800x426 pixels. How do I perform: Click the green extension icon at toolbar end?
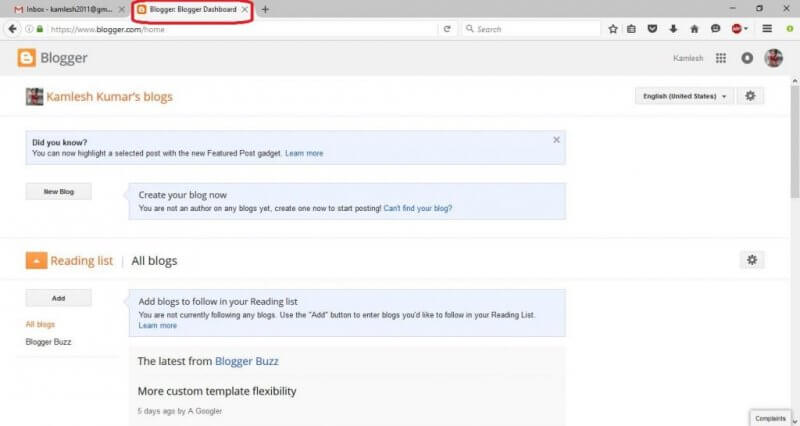coord(790,29)
